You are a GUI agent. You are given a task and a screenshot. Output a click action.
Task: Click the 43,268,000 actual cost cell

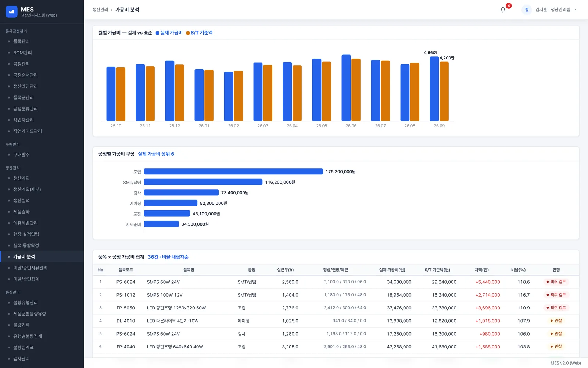pyautogui.click(x=399, y=347)
